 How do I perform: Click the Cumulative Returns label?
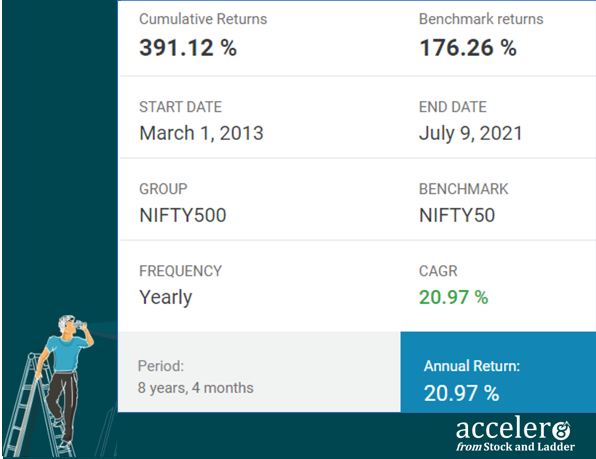click(203, 19)
